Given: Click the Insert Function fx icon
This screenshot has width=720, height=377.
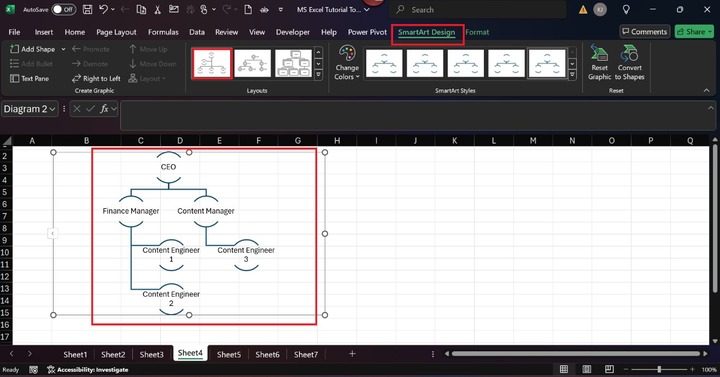Looking at the screenshot, I should (x=104, y=109).
